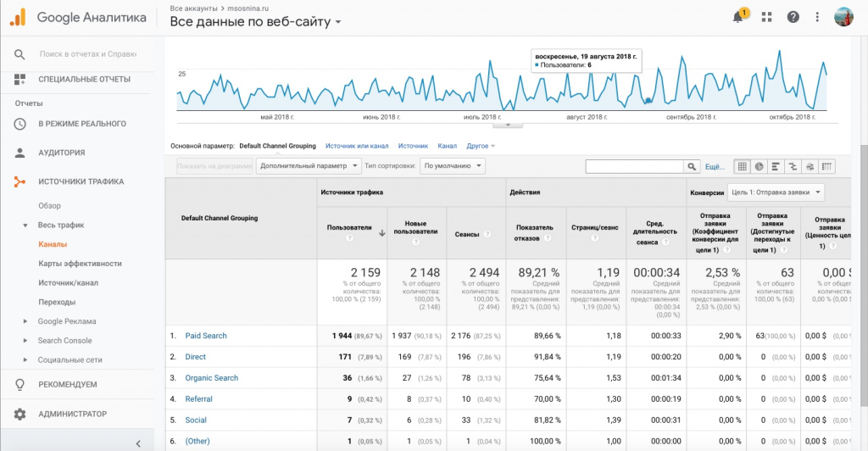Image resolution: width=868 pixels, height=451 pixels.
Task: Open the Аудитория sidebar section
Action: [61, 153]
